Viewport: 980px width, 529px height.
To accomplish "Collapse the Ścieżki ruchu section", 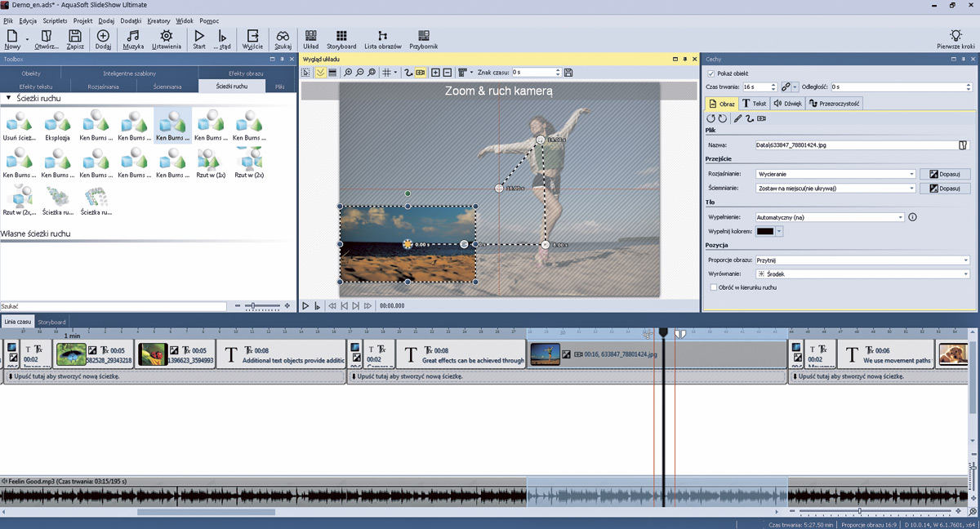I will [x=8, y=99].
